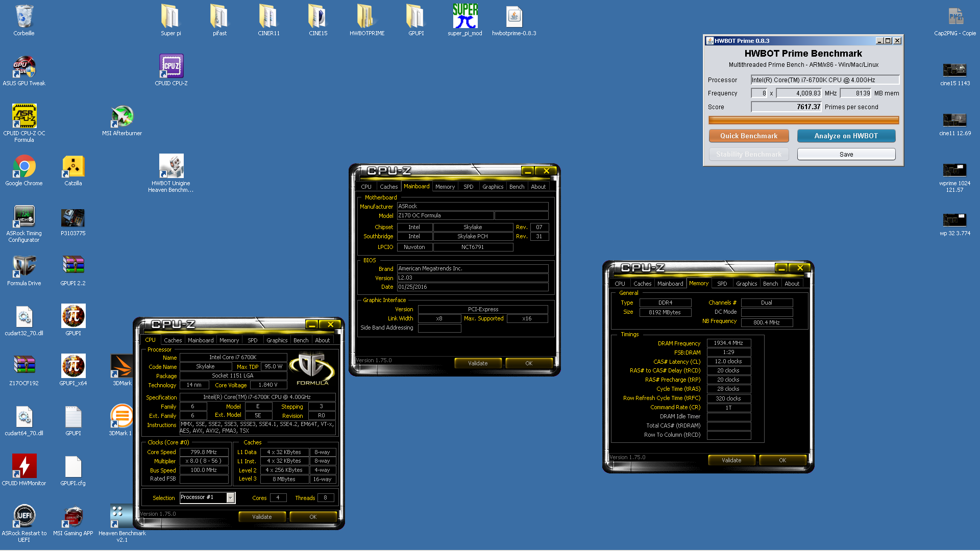Open the HWBOTPRIME folder
The image size is (980, 551).
point(366,20)
